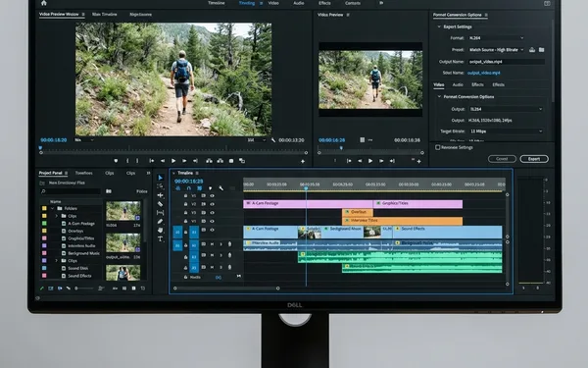Open Preset Match Source High Bitrate dropdown

(496, 50)
